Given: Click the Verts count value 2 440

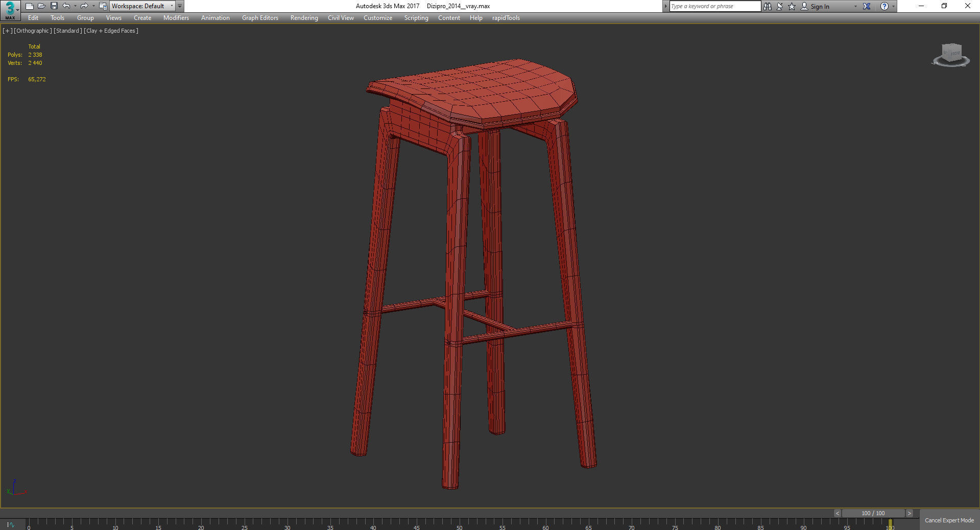Looking at the screenshot, I should click(x=35, y=63).
